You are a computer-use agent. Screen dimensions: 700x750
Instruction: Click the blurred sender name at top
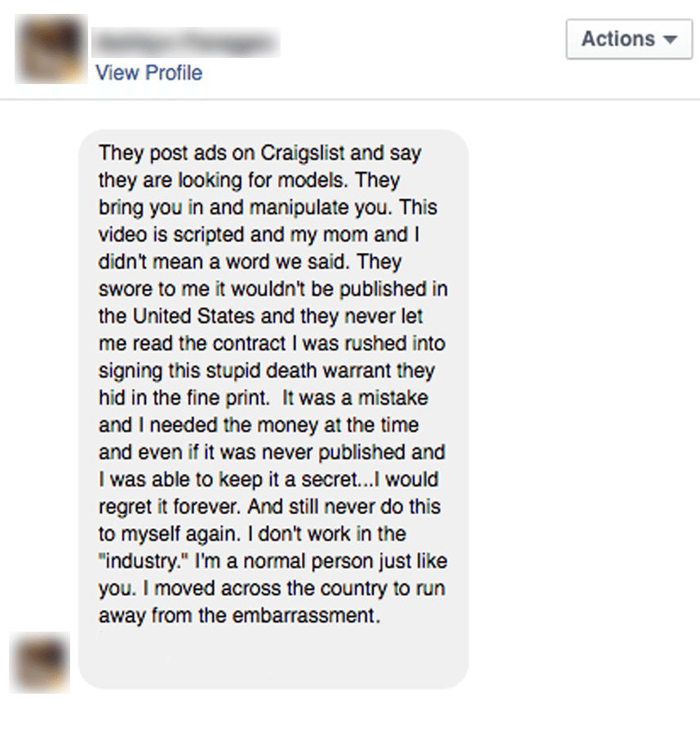point(185,42)
